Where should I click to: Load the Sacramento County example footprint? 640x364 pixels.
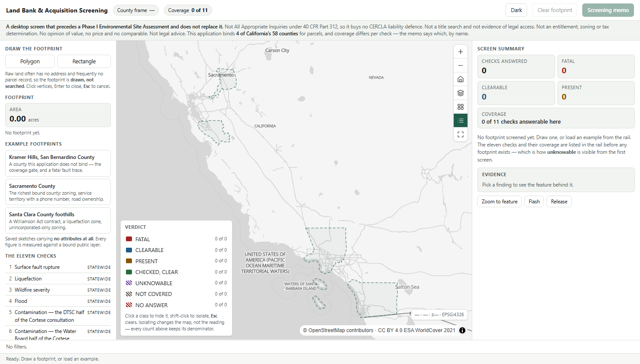(x=58, y=192)
